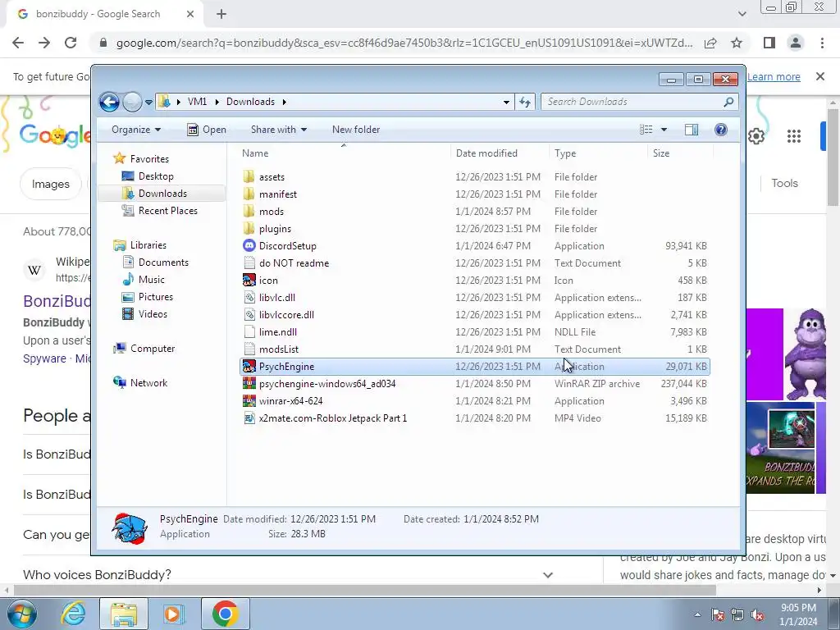
Task: Refresh the Downloads folder view
Action: pos(525,102)
